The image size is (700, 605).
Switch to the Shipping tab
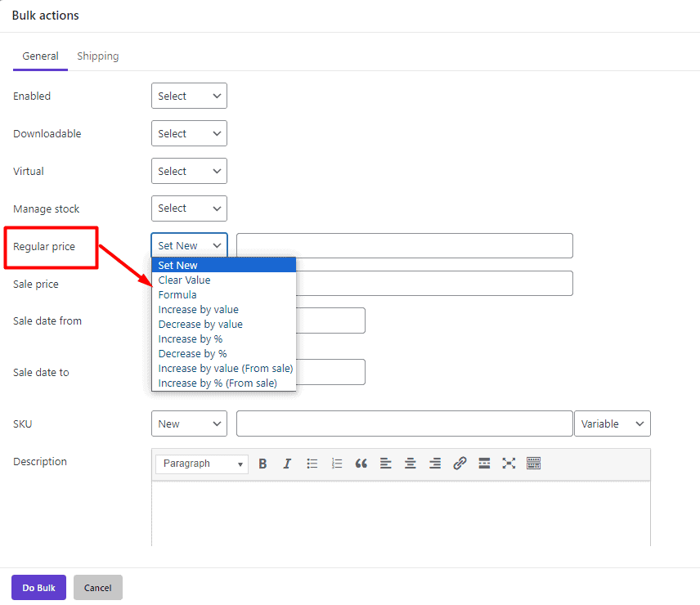point(97,56)
